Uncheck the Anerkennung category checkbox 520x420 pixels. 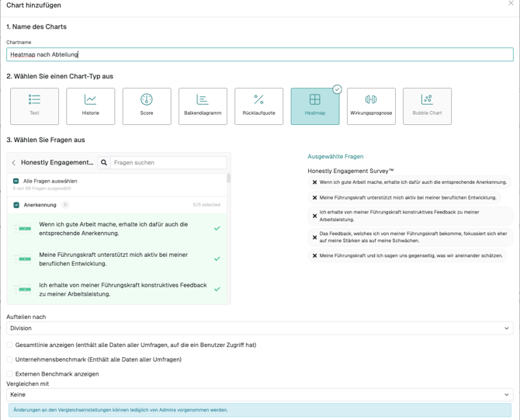[x=16, y=205]
